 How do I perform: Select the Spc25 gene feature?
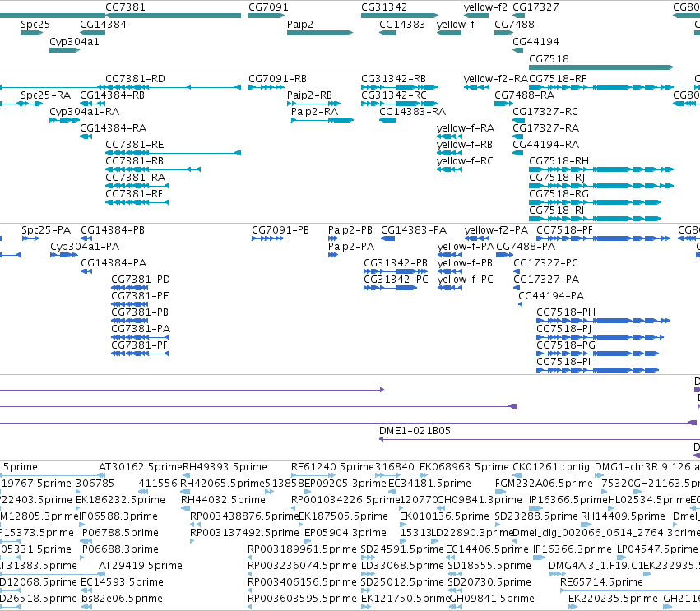tap(32, 33)
